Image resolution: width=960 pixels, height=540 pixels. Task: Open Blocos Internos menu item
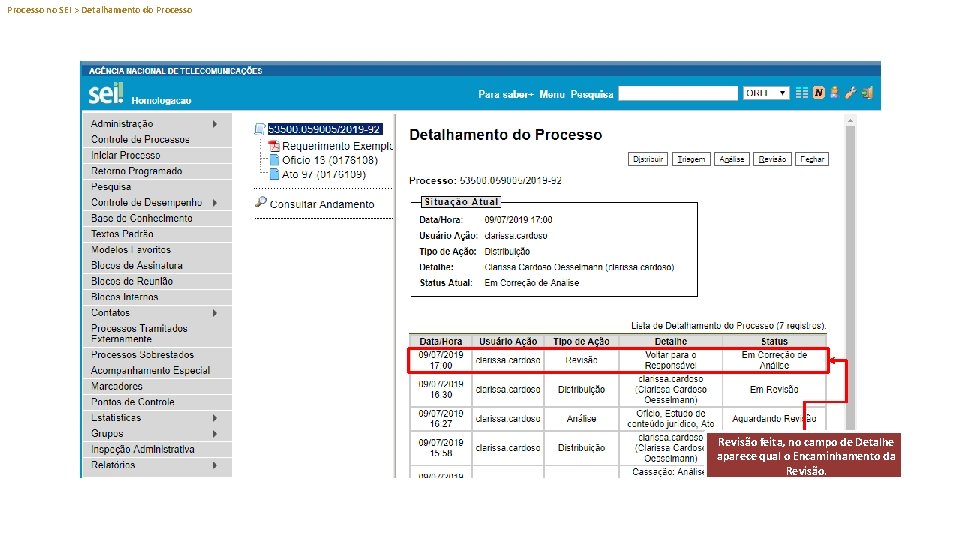click(x=124, y=297)
